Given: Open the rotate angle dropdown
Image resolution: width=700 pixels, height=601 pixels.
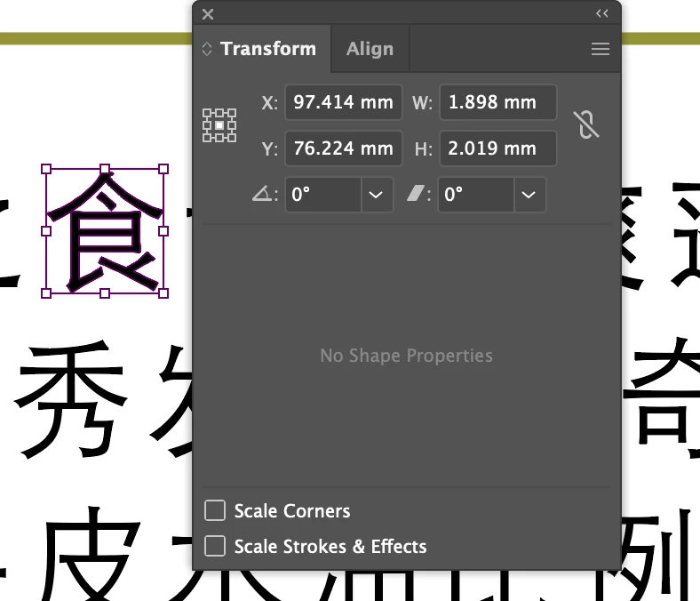Looking at the screenshot, I should click(x=377, y=195).
